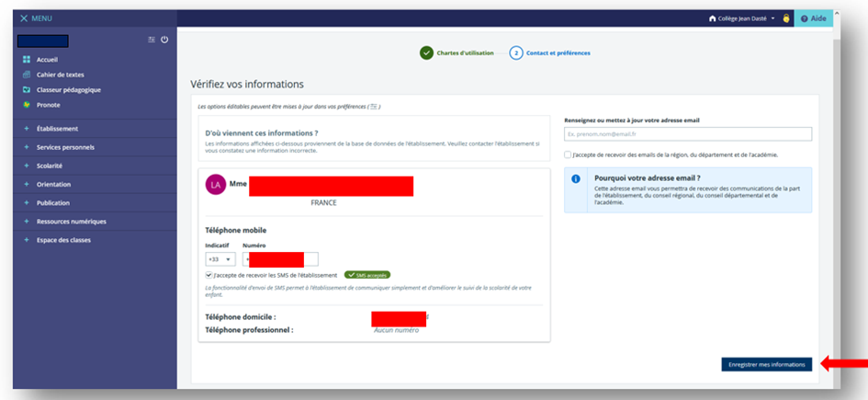The image size is (868, 400).
Task: Click the LA purple avatar circle
Action: pos(215,185)
